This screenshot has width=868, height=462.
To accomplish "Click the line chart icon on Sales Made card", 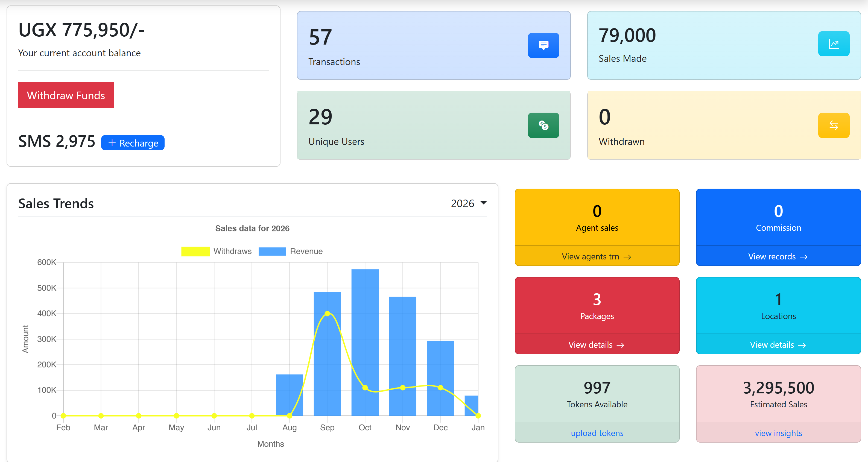I will click(x=834, y=43).
